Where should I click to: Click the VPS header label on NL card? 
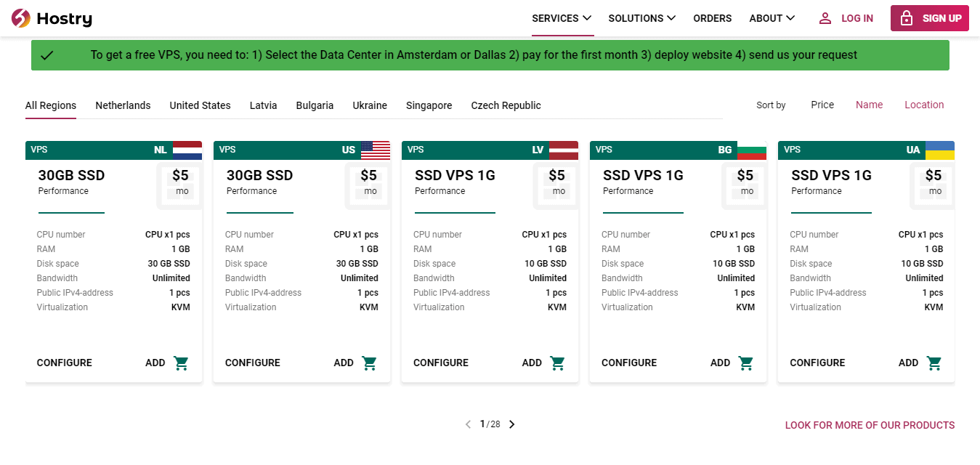pyautogui.click(x=39, y=150)
